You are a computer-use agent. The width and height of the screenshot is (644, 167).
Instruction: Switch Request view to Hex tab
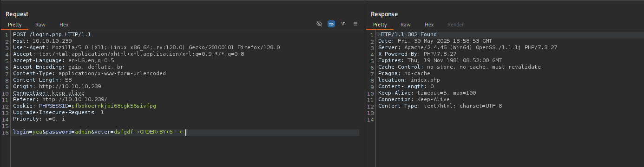64,25
